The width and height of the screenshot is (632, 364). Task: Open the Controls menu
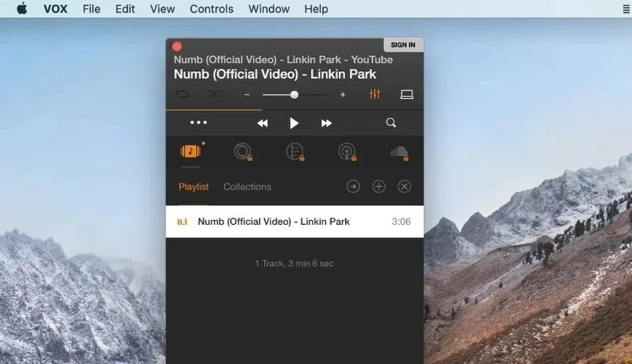pyautogui.click(x=212, y=9)
